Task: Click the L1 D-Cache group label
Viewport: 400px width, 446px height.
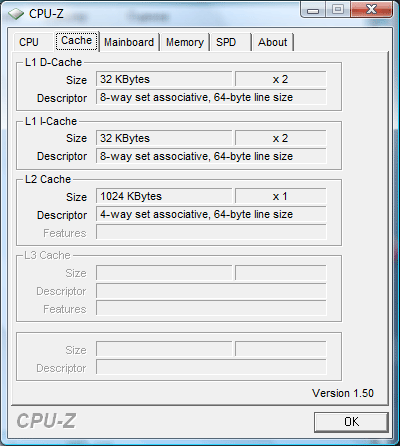Action: click(x=53, y=62)
